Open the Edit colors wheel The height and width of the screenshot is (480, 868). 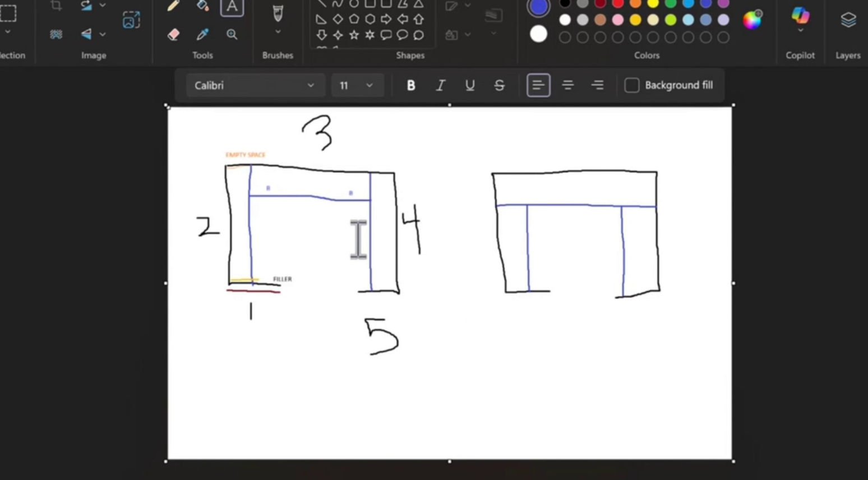[x=752, y=20]
